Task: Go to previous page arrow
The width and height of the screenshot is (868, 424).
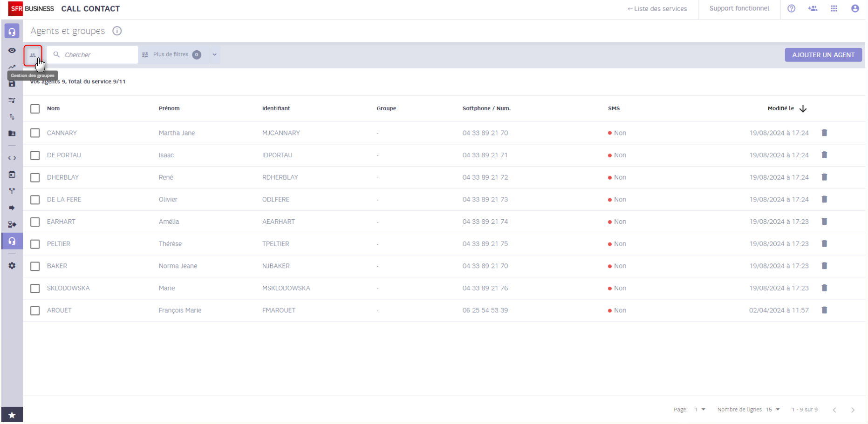Action: tap(834, 410)
